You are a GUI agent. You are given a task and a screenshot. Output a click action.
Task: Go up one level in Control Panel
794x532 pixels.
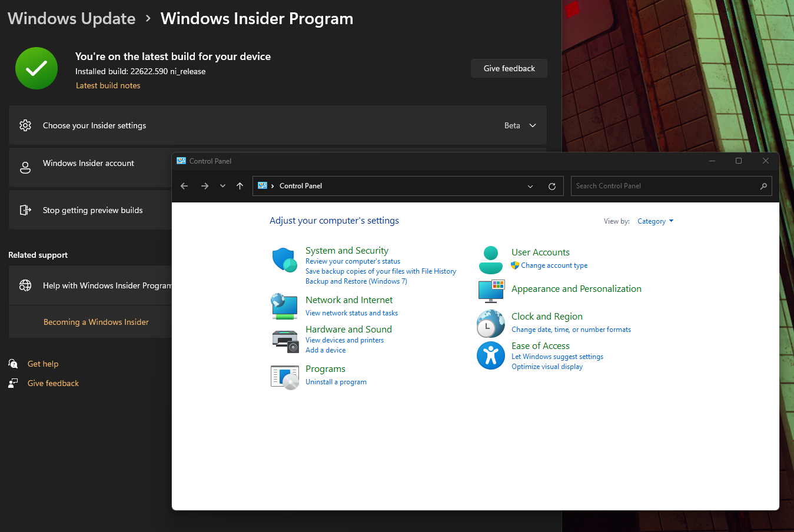click(240, 186)
